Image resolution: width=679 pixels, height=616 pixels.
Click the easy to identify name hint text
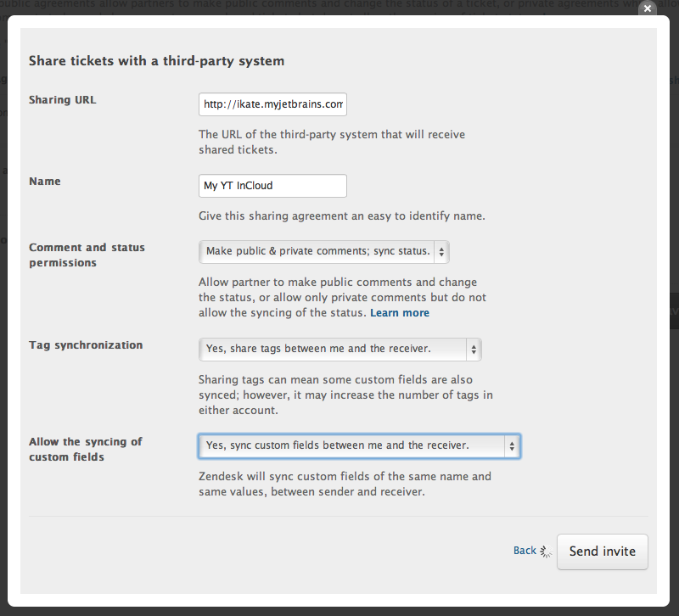click(x=341, y=216)
